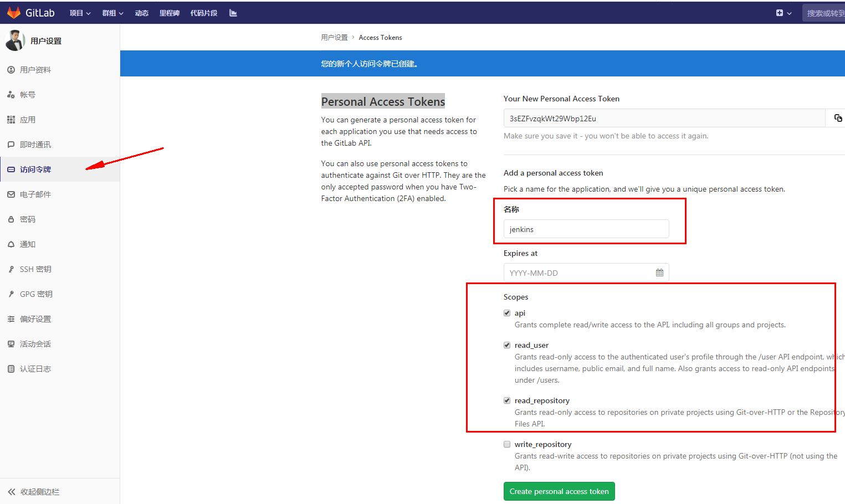Uncheck the read_user scope checkbox
This screenshot has height=504, width=845.
pos(507,345)
